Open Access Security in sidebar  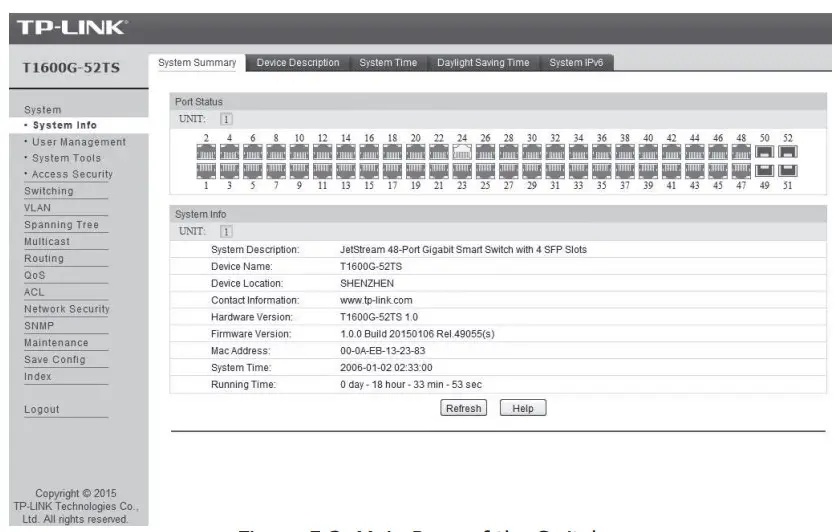[x=72, y=174]
